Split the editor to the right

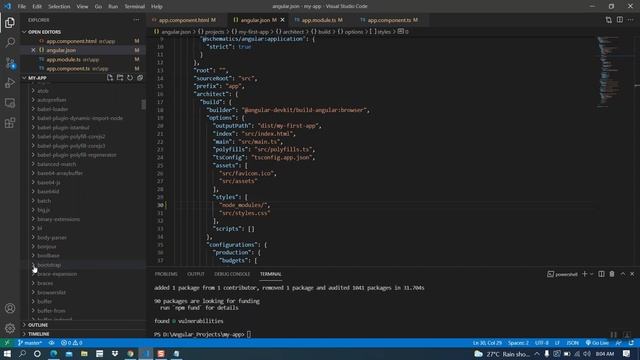point(620,20)
